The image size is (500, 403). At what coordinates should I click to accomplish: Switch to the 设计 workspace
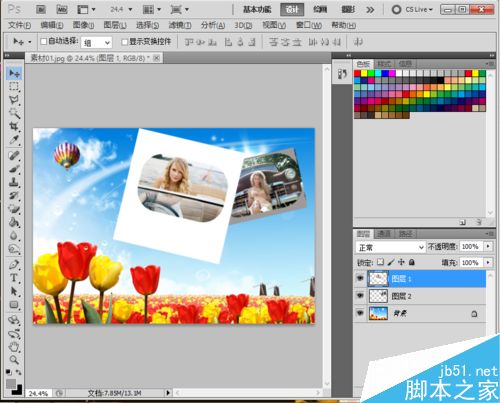pyautogui.click(x=292, y=9)
